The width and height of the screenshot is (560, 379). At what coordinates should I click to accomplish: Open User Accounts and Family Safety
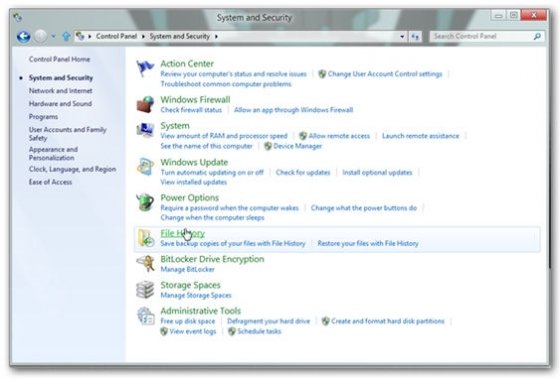[68, 134]
